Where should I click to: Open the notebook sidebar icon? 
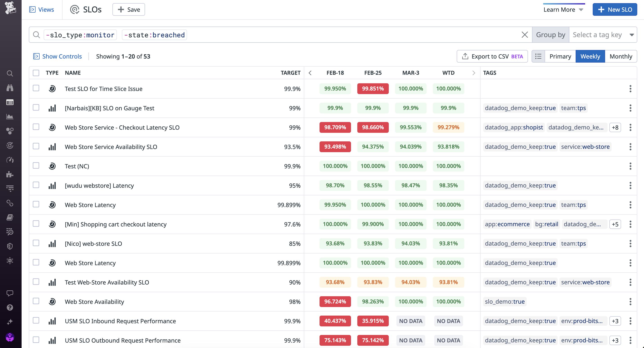pyautogui.click(x=10, y=217)
